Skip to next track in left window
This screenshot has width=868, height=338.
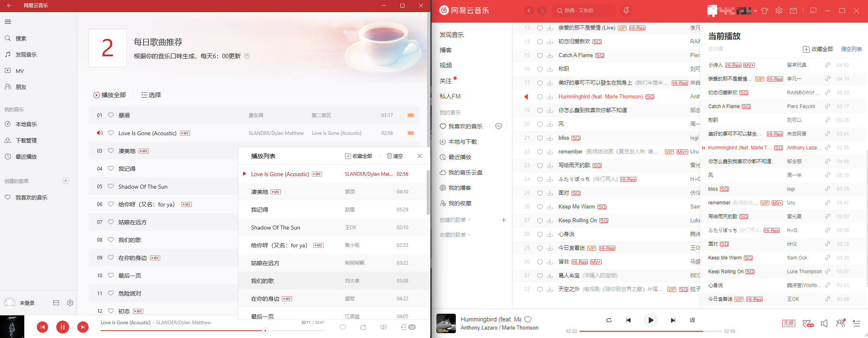click(83, 327)
